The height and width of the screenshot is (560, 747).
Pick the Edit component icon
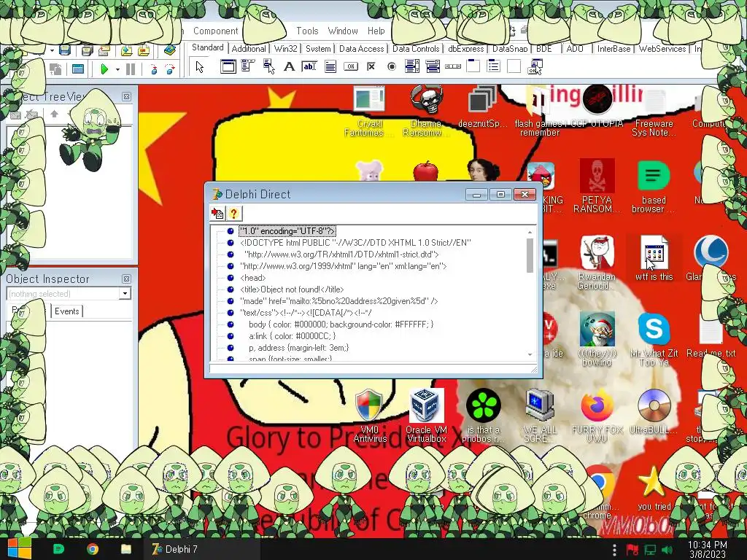[309, 66]
